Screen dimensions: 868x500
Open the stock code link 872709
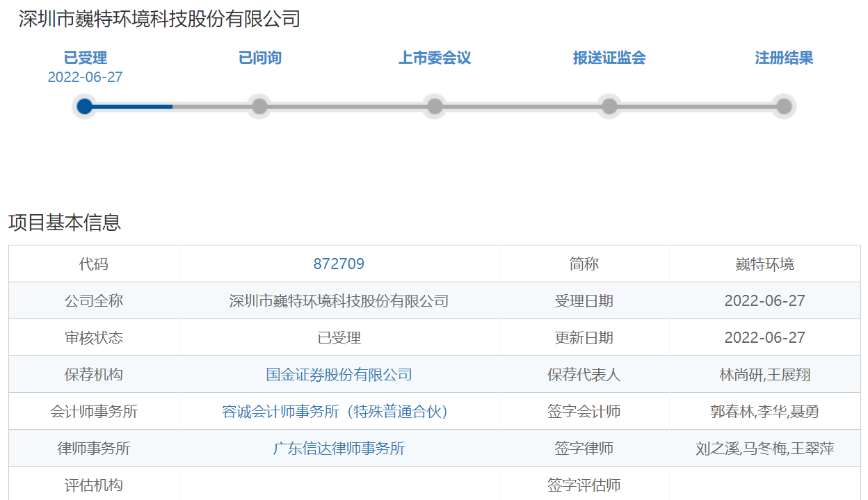coord(339,264)
